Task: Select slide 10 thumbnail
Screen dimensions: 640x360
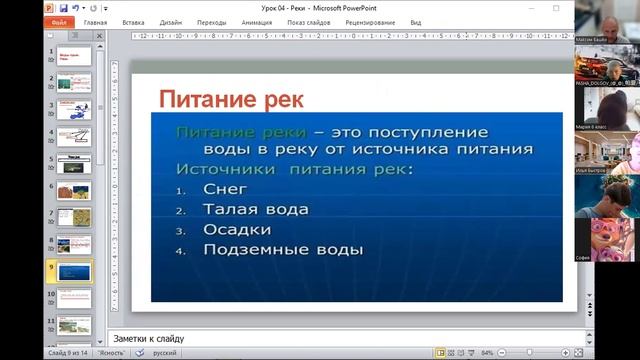Action: pos(74,299)
